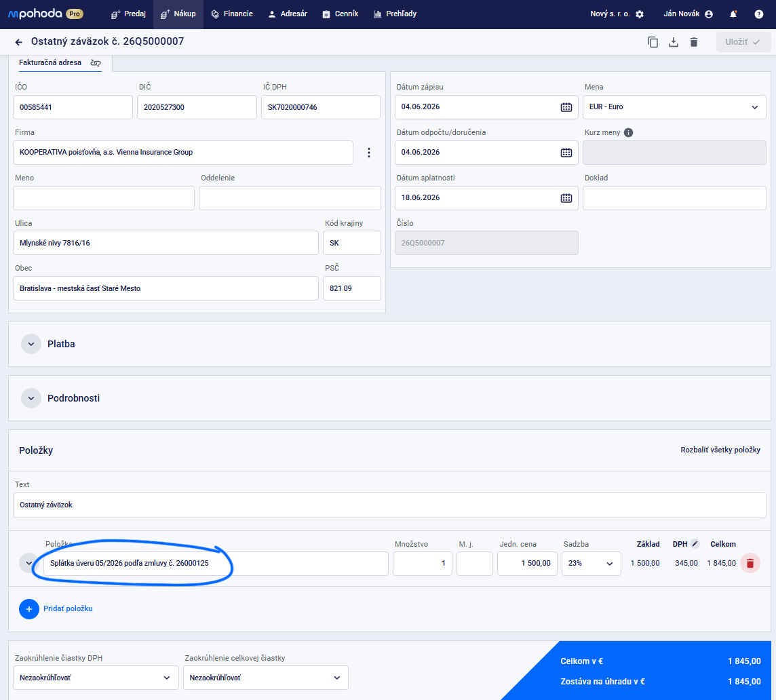Expand item row details chevron
This screenshot has width=776, height=700.
point(28,564)
